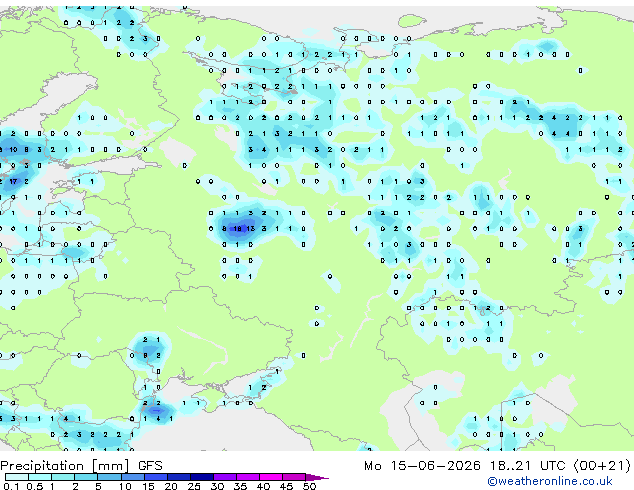Click the legend label '0.5'
Screen dimensions: 634x490
(34, 486)
